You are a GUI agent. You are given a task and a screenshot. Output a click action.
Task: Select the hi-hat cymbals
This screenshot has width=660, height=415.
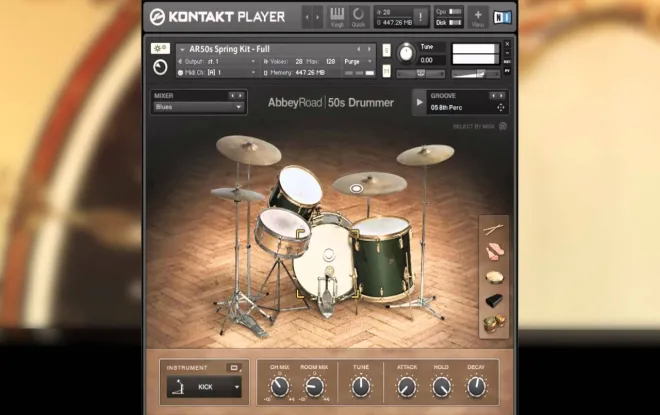tap(237, 194)
